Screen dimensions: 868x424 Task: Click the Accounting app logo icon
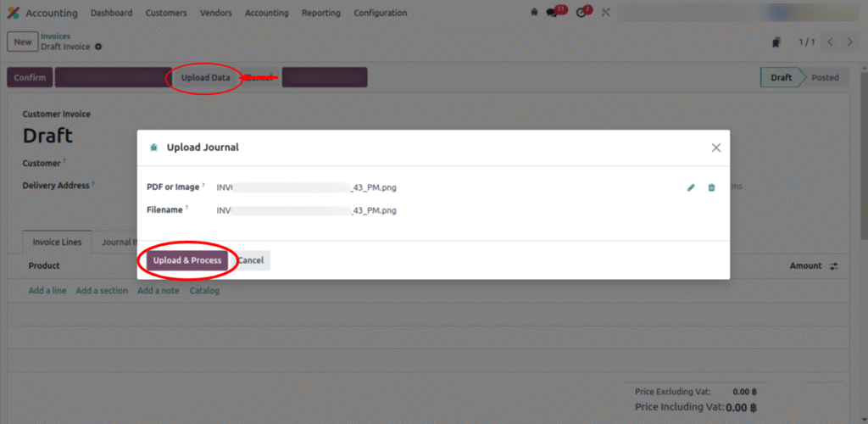tap(13, 13)
